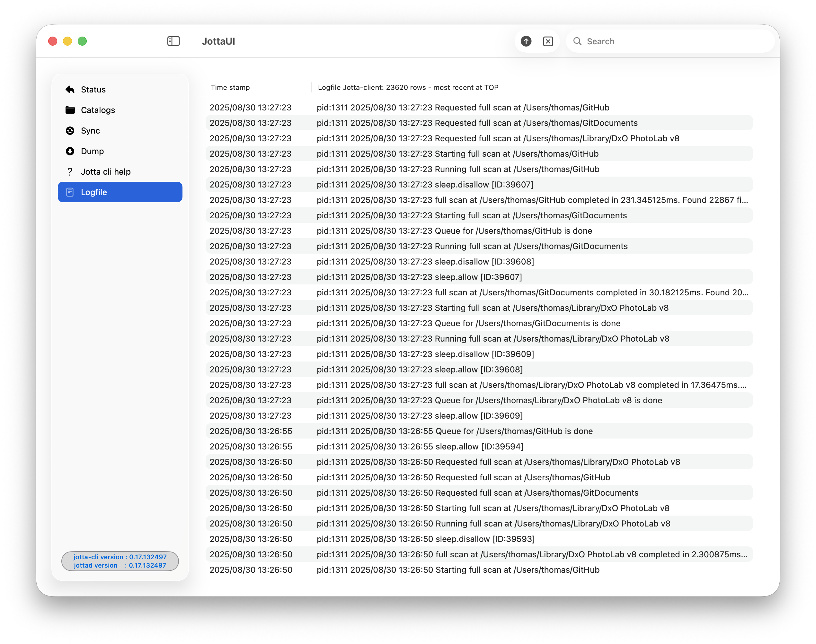Select row: Queue for DxO PhotoLab v8 is done
816x644 pixels.
[479, 400]
